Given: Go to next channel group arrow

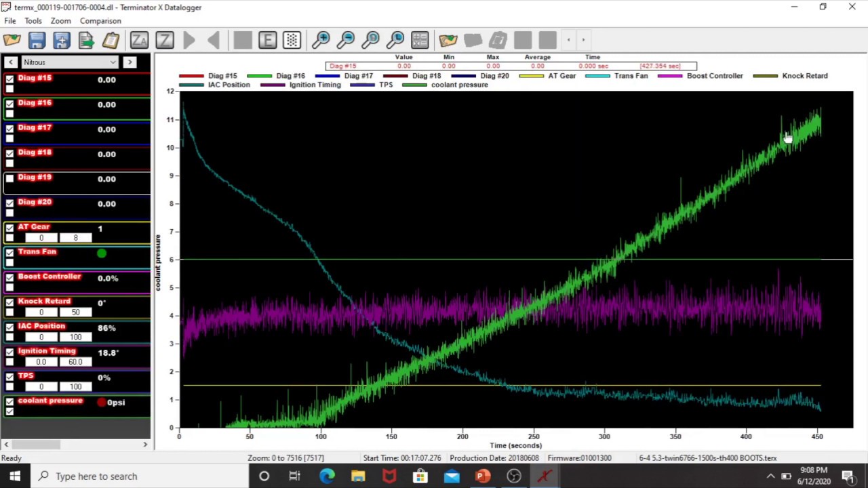Looking at the screenshot, I should (130, 62).
